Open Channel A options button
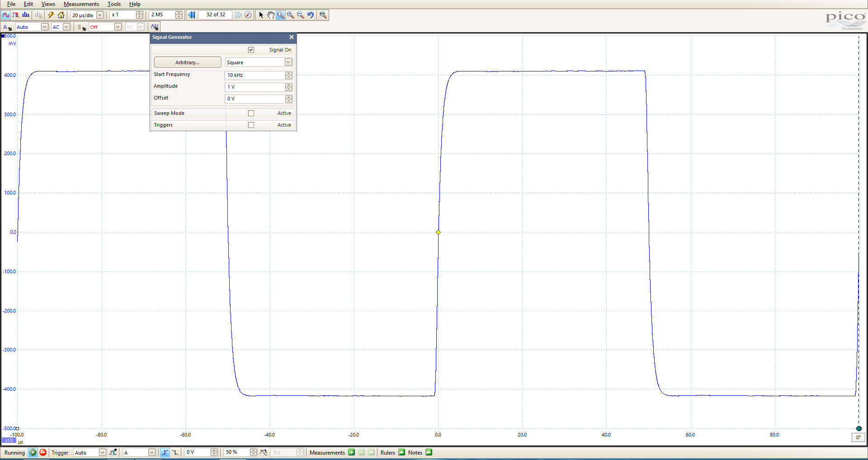Screen dimensions: 868x460 click(7, 27)
